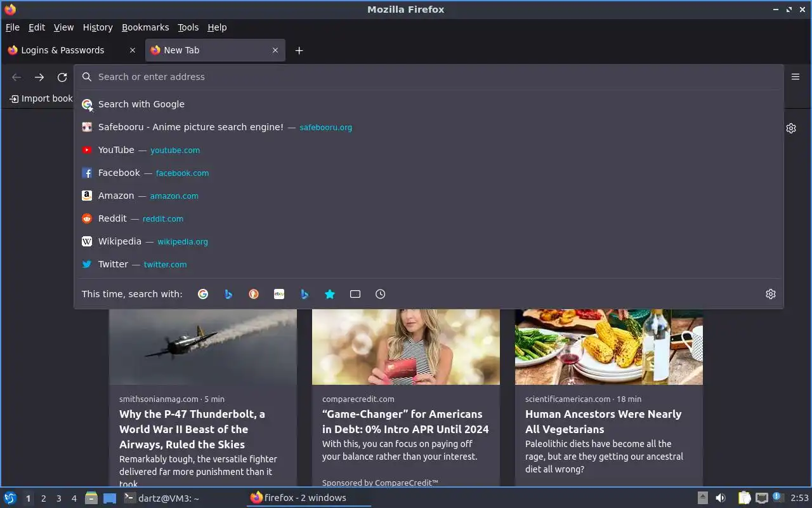Image resolution: width=812 pixels, height=508 pixels.
Task: Open the Edit menu
Action: coord(37,27)
